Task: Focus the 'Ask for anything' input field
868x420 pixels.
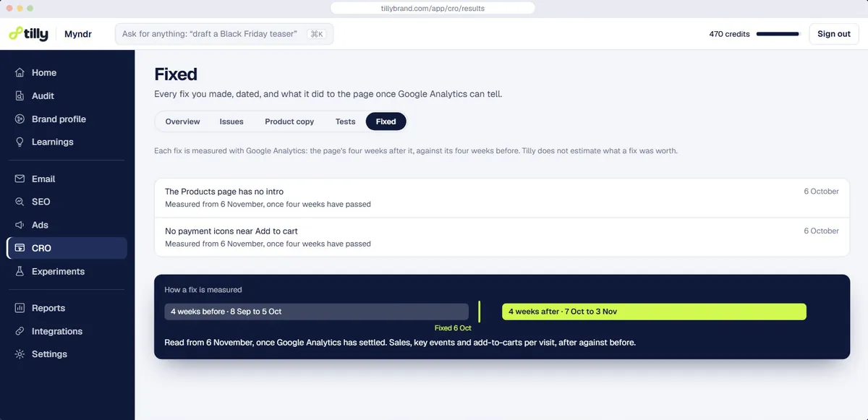Action: coord(224,34)
